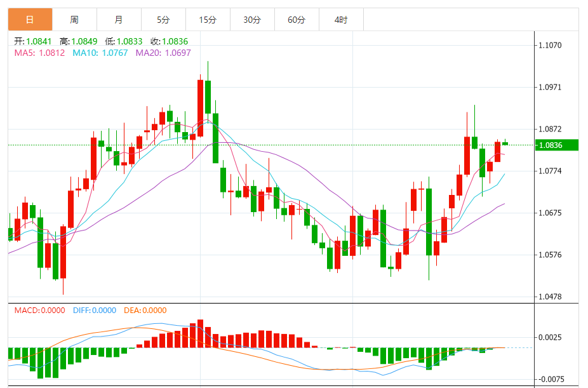Click the 1.0576 price axis label
The image size is (588, 388).
coord(550,255)
